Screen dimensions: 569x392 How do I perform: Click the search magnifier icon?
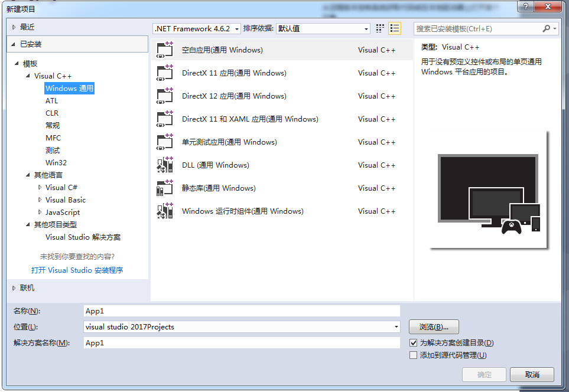click(546, 28)
